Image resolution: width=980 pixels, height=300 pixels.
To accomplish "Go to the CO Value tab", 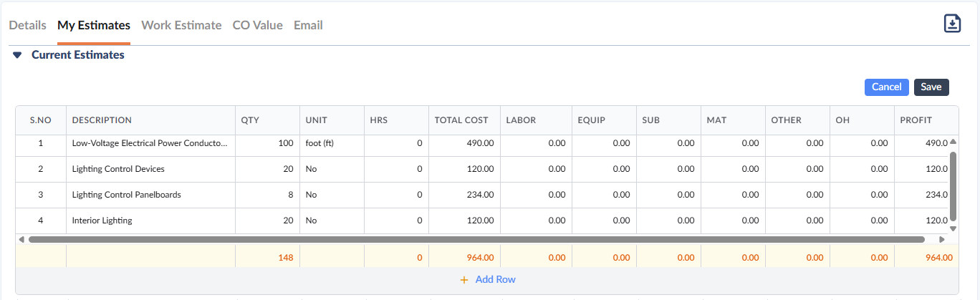I will 258,25.
